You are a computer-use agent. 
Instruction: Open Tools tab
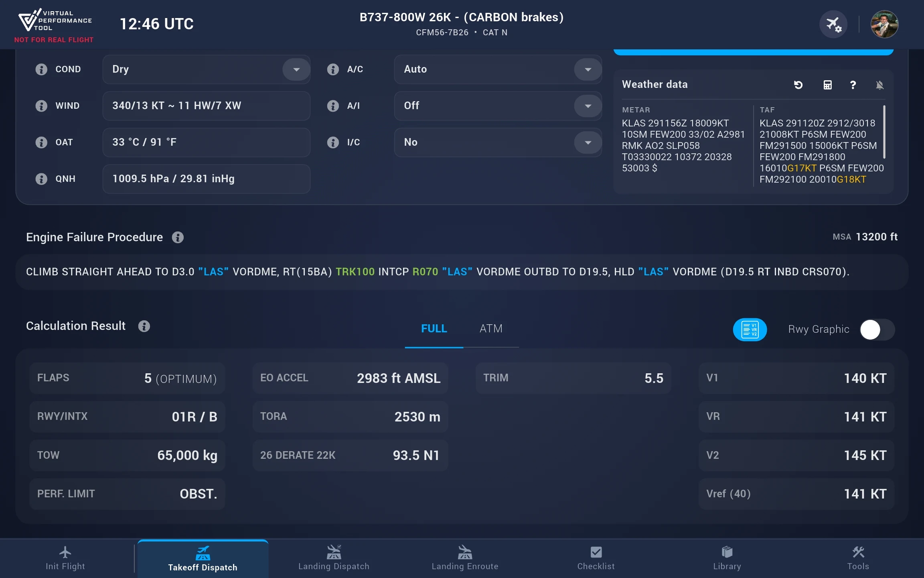tap(858, 558)
